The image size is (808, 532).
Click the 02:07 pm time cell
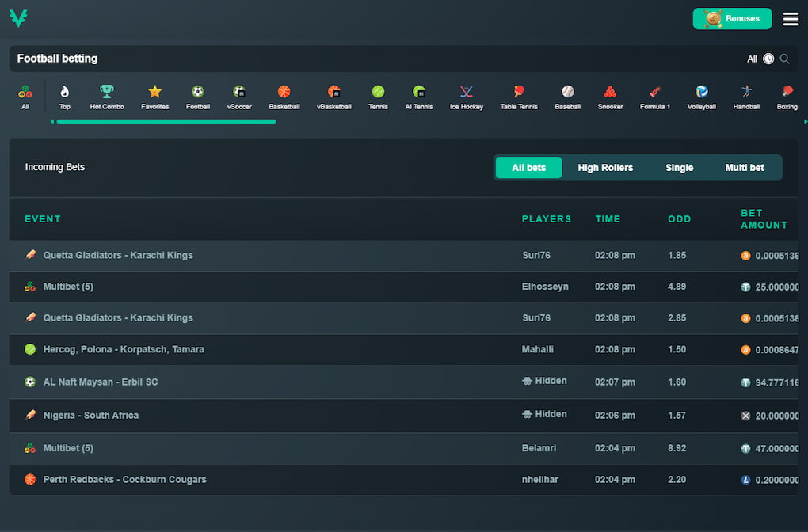[x=615, y=382]
